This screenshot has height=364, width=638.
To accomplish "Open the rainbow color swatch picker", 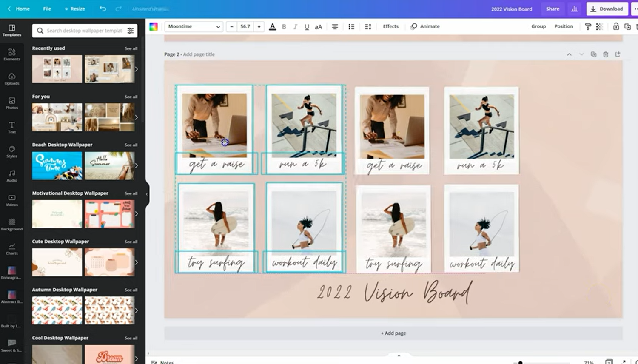I will click(154, 26).
